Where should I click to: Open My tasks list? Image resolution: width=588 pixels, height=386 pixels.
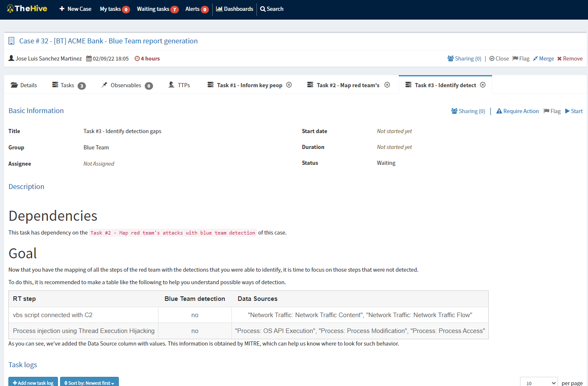[115, 9]
